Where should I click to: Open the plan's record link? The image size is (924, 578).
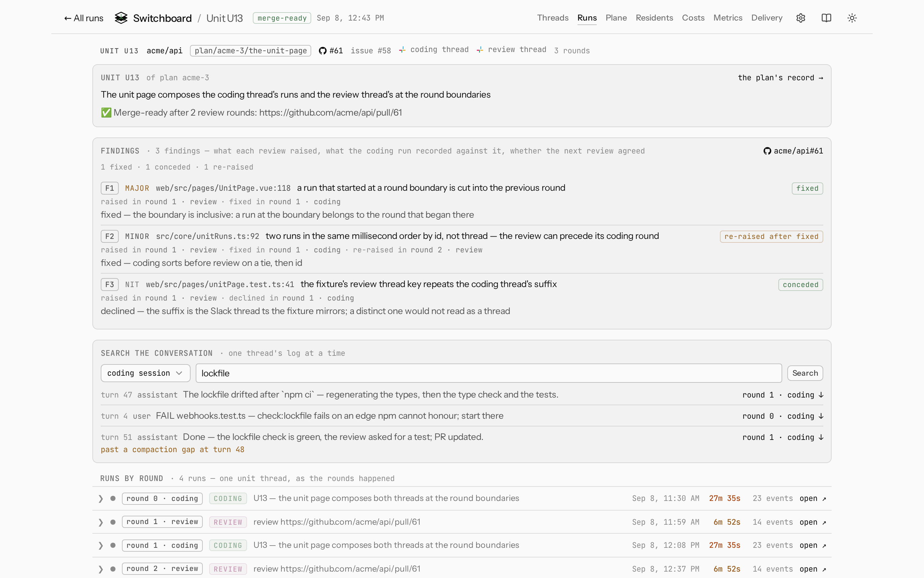(780, 78)
